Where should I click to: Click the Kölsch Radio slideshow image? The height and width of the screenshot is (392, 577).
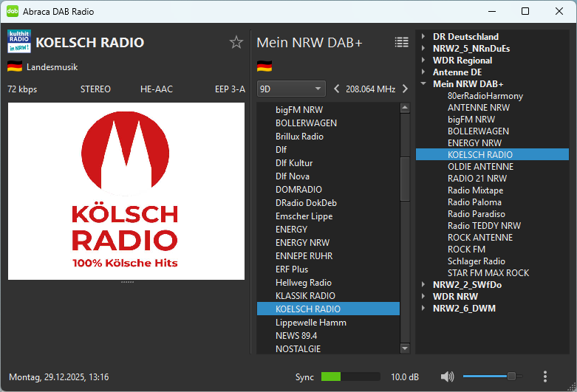tap(126, 191)
